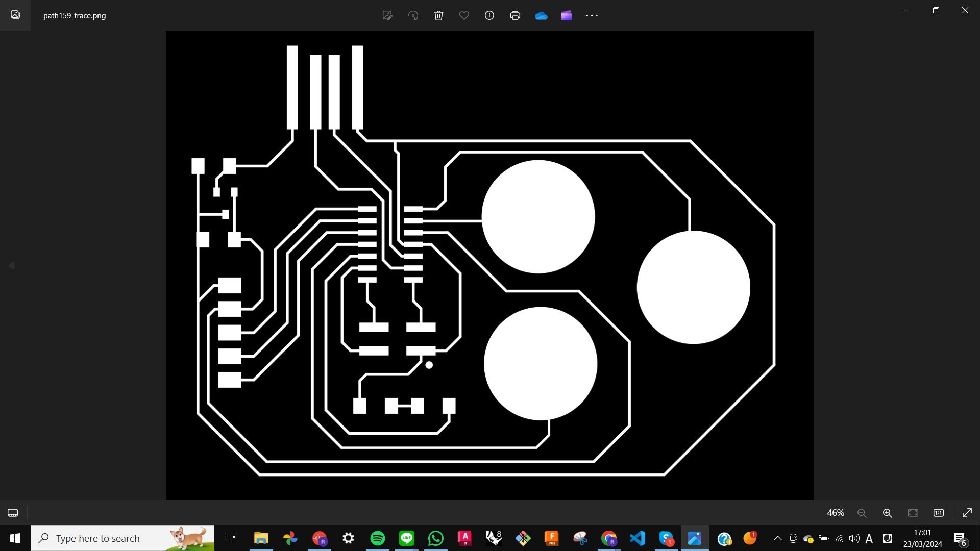Click the path159_trace.png file name
The height and width of the screenshot is (551, 980).
(x=75, y=16)
